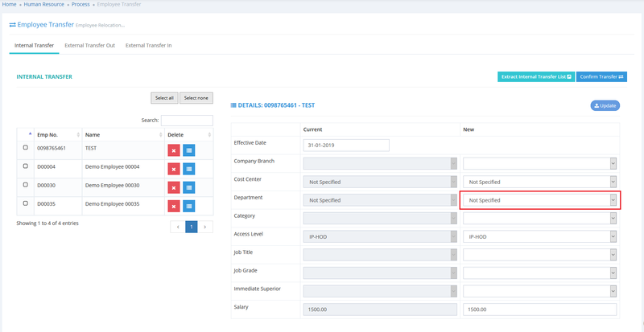The height and width of the screenshot is (332, 644).
Task: Click the Update button
Action: coord(605,105)
